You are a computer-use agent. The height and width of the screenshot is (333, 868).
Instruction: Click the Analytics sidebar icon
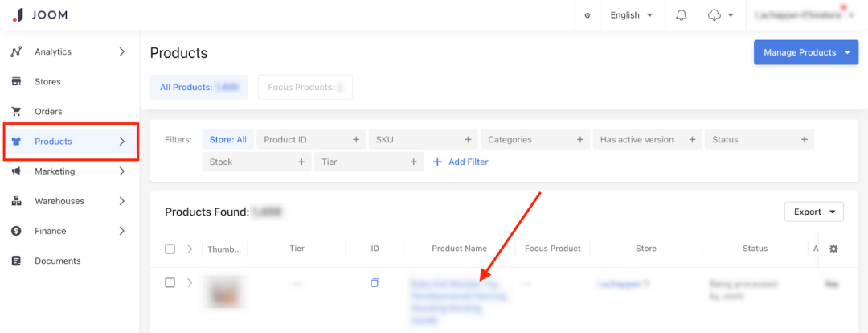tap(16, 51)
